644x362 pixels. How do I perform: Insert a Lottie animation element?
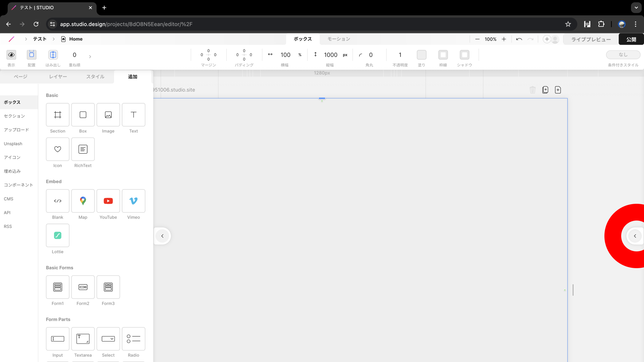coord(58,236)
